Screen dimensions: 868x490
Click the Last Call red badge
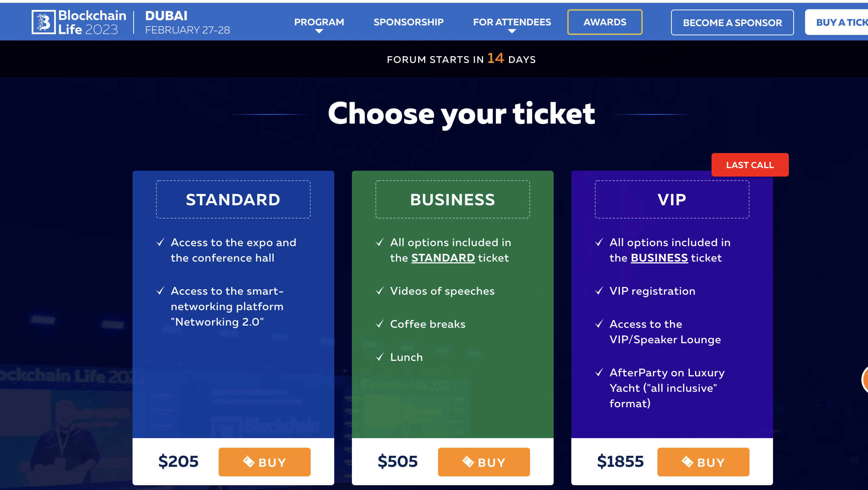750,165
